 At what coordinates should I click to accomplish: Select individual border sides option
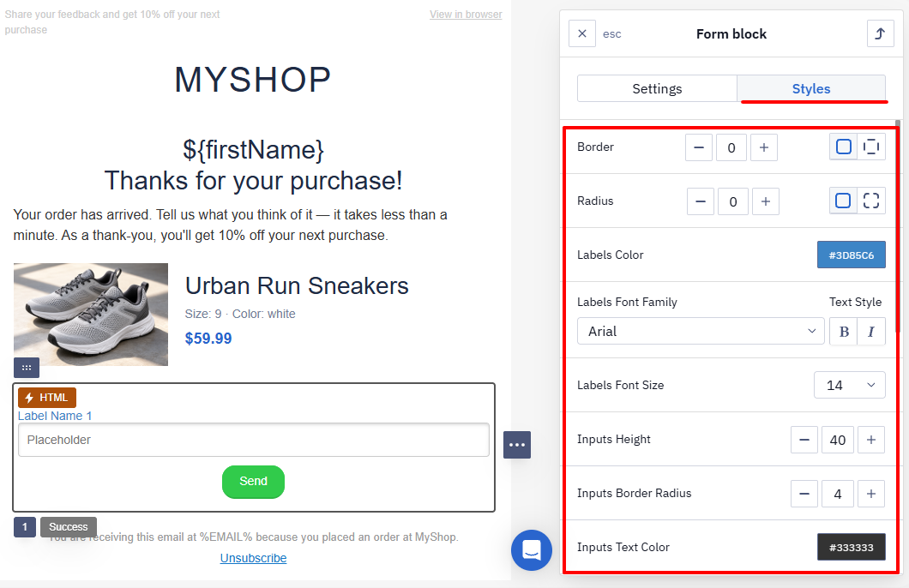point(871,147)
